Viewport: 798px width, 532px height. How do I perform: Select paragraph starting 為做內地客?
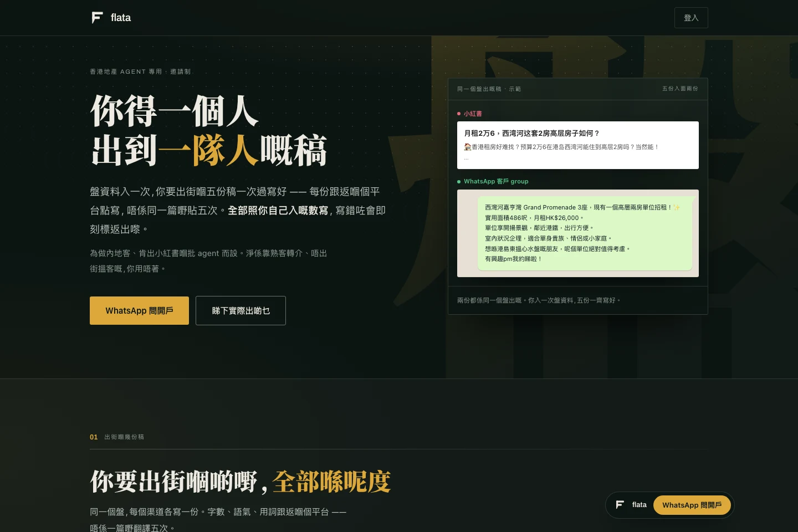click(208, 261)
